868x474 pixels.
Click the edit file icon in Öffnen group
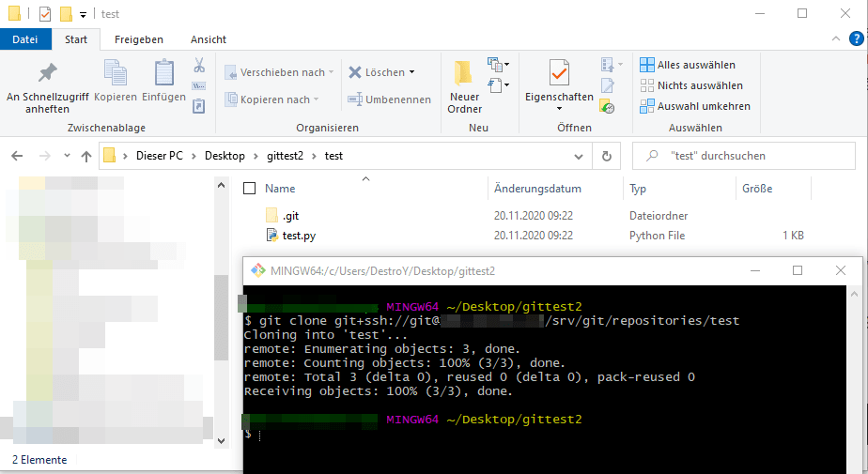pyautogui.click(x=607, y=85)
